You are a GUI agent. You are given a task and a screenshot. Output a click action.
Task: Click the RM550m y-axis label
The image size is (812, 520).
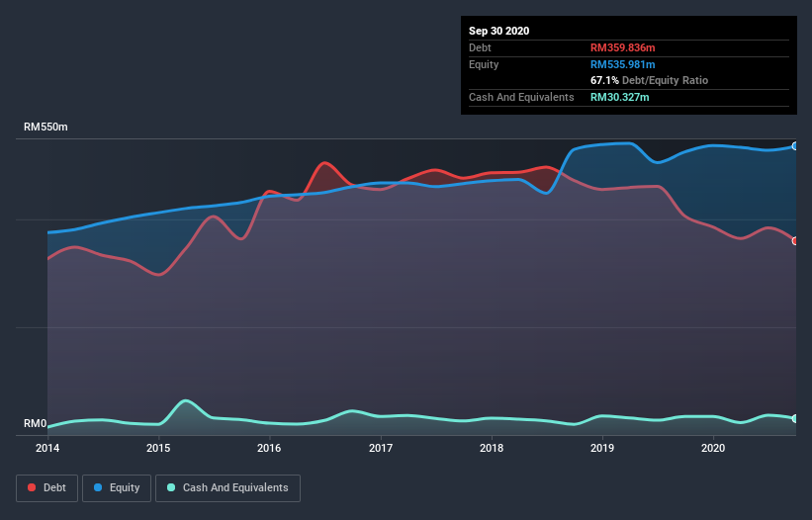tap(45, 127)
